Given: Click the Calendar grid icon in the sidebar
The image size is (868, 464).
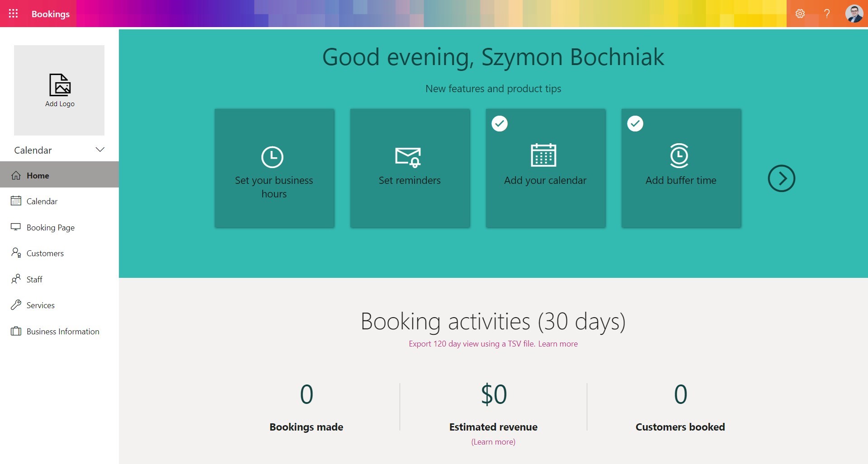Looking at the screenshot, I should [16, 201].
